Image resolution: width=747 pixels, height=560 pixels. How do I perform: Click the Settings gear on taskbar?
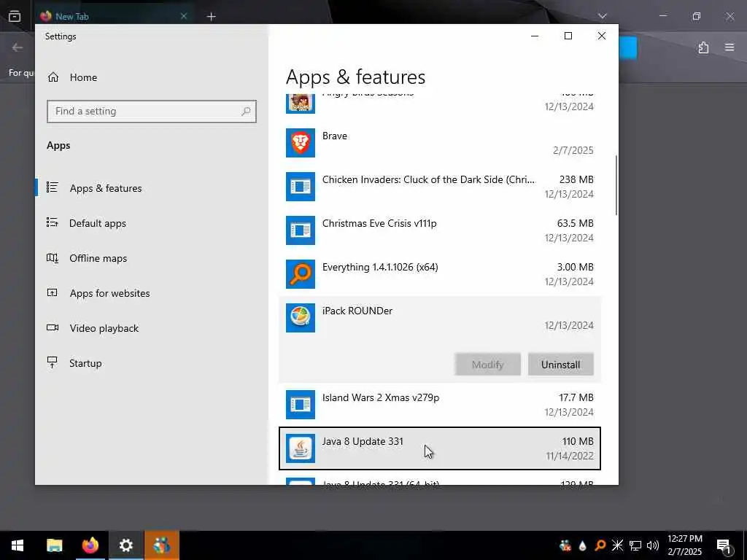(125, 545)
